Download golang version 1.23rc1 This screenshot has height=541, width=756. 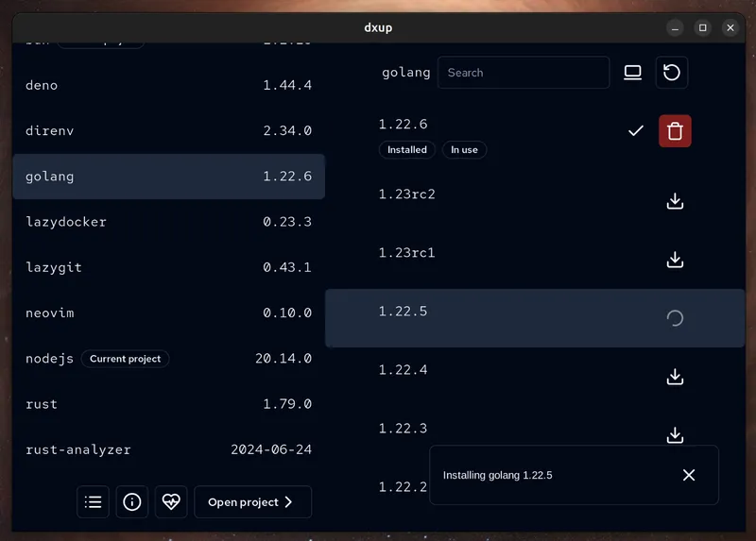click(x=675, y=260)
